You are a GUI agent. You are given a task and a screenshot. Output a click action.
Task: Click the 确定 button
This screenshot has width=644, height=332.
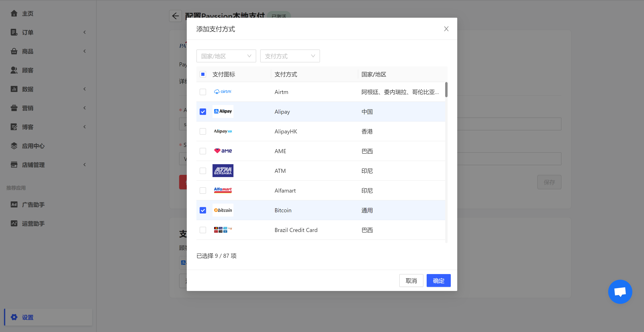439,280
